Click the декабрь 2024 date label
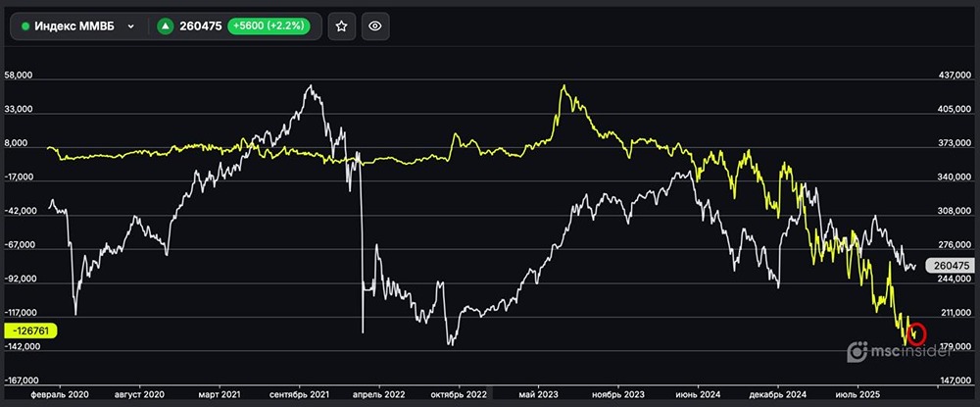 778,395
